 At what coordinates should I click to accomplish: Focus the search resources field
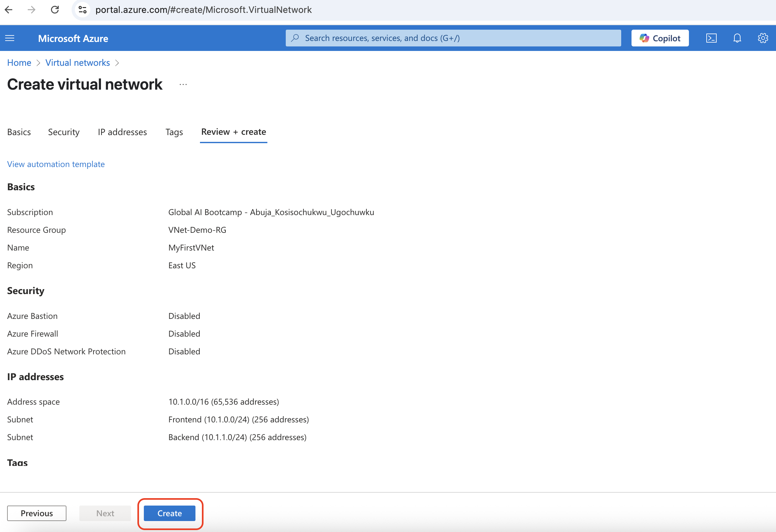453,38
